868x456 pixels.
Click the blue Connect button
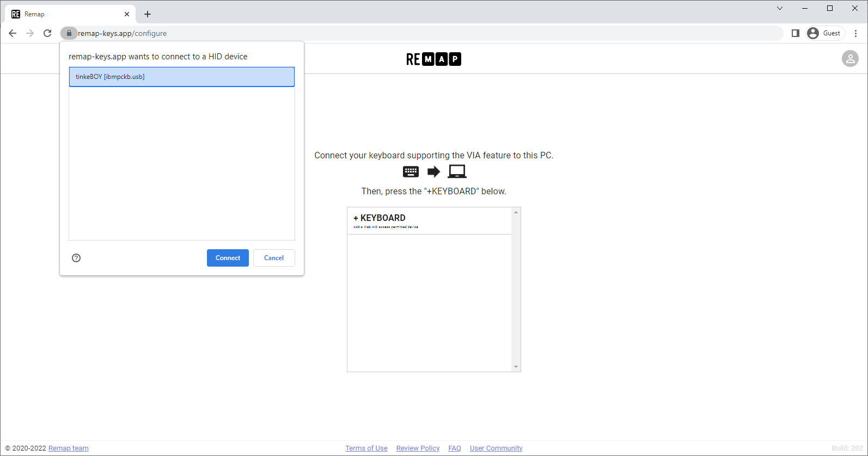coord(228,258)
